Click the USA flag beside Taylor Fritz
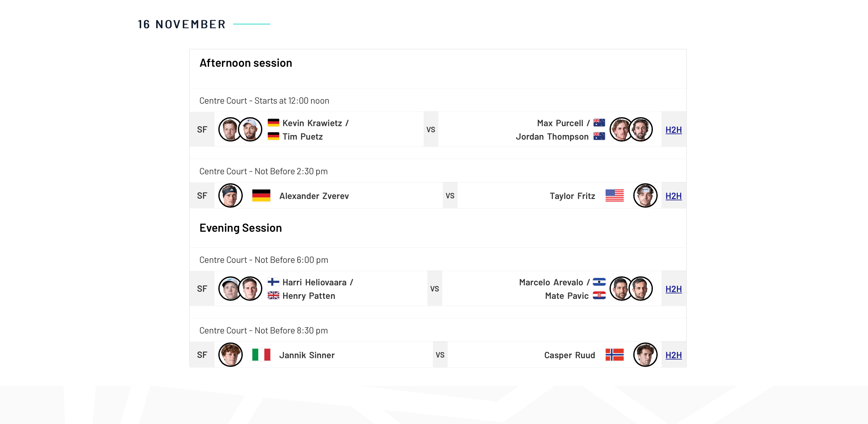The height and width of the screenshot is (424, 868). point(614,196)
